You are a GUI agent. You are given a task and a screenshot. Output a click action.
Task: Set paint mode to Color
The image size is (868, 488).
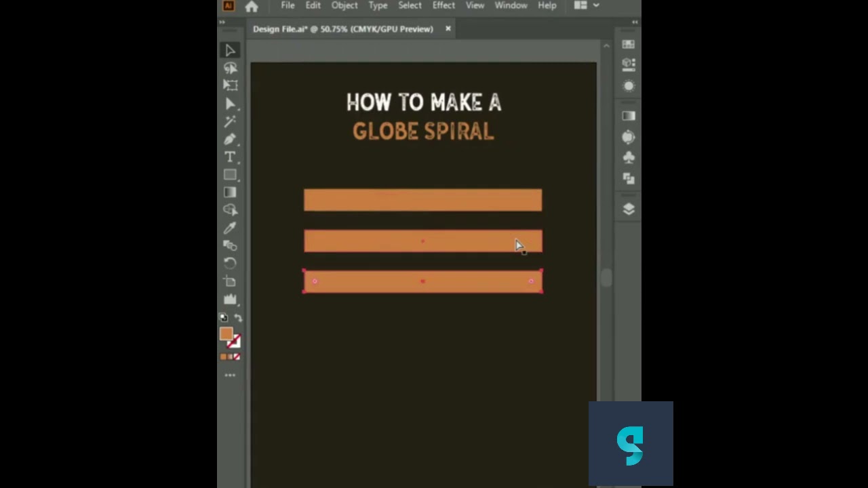[223, 357]
